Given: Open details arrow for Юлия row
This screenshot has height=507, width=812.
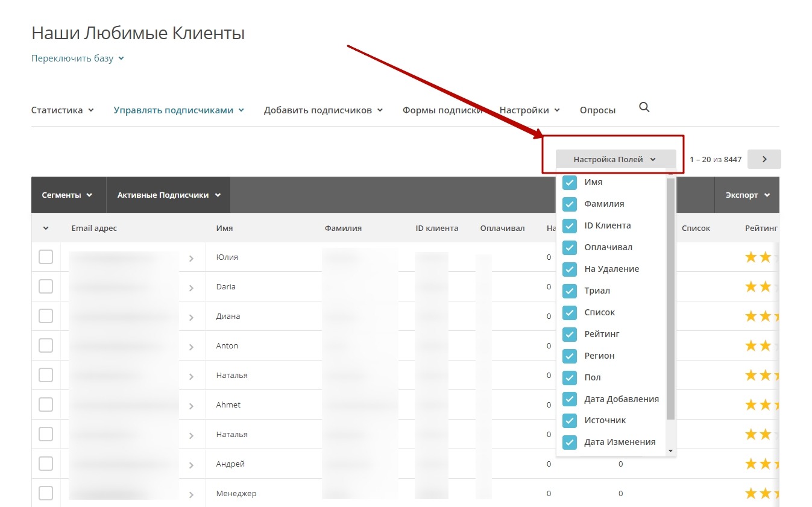Looking at the screenshot, I should [x=191, y=259].
